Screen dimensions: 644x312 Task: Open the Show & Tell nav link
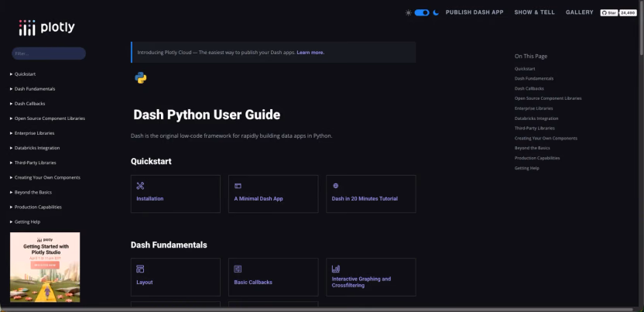tap(534, 12)
